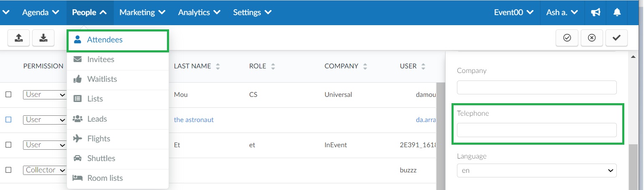The width and height of the screenshot is (644, 190).
Task: Open the astronaut attendee link
Action: (x=194, y=120)
